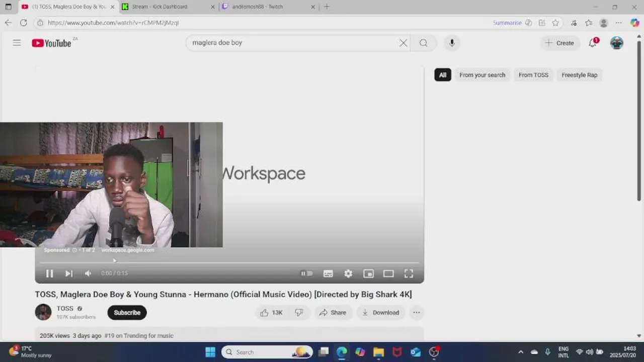Screen dimensions: 644x362
Task: Enable theater mode
Action: (x=388, y=274)
